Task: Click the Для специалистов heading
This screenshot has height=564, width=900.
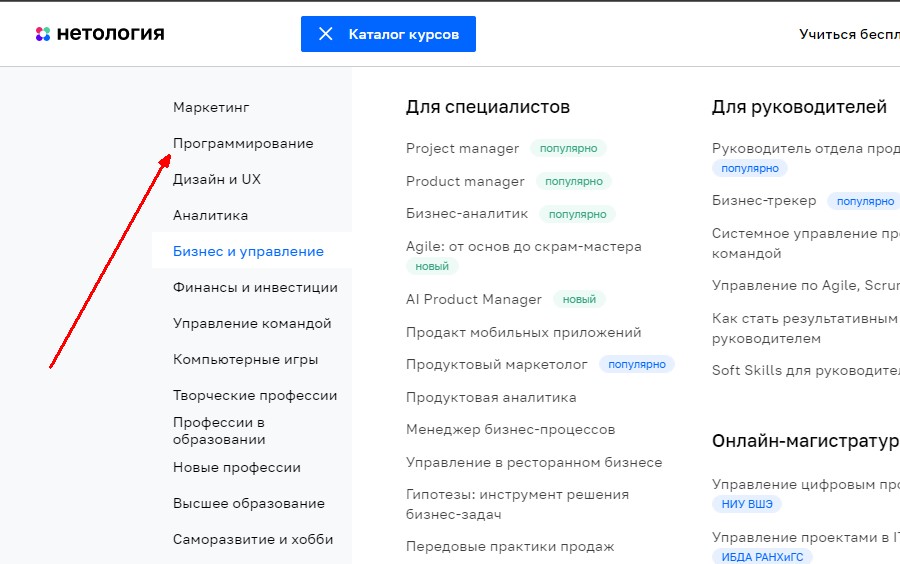Action: (488, 107)
